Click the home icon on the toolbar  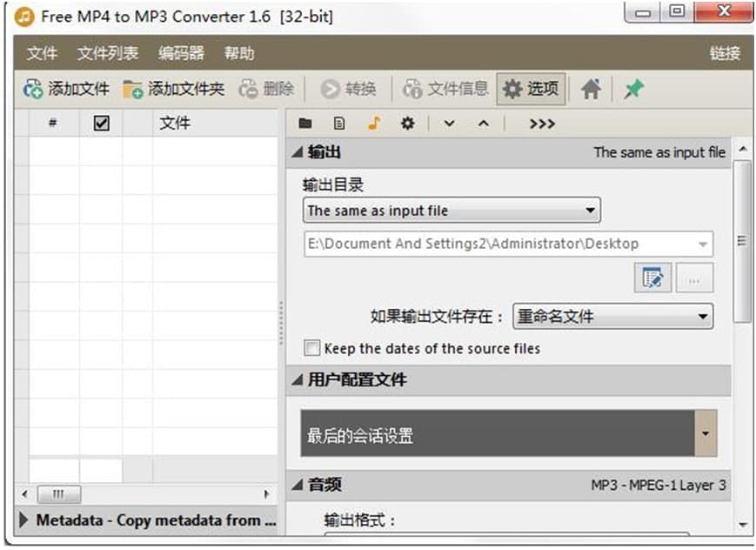(592, 88)
